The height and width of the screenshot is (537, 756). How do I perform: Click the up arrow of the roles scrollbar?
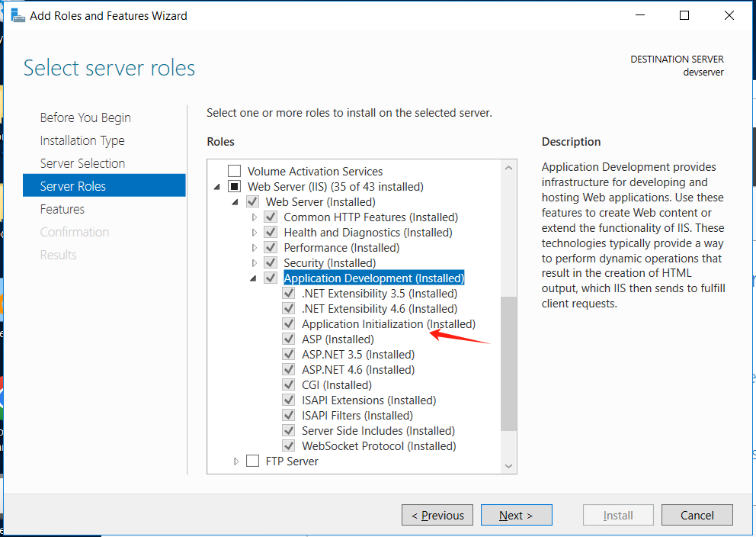tap(508, 168)
